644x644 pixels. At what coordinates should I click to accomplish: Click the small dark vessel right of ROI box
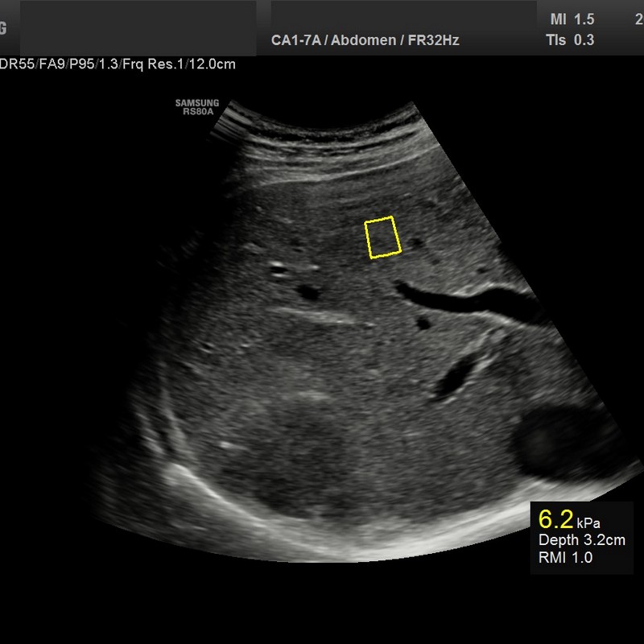click(x=415, y=241)
